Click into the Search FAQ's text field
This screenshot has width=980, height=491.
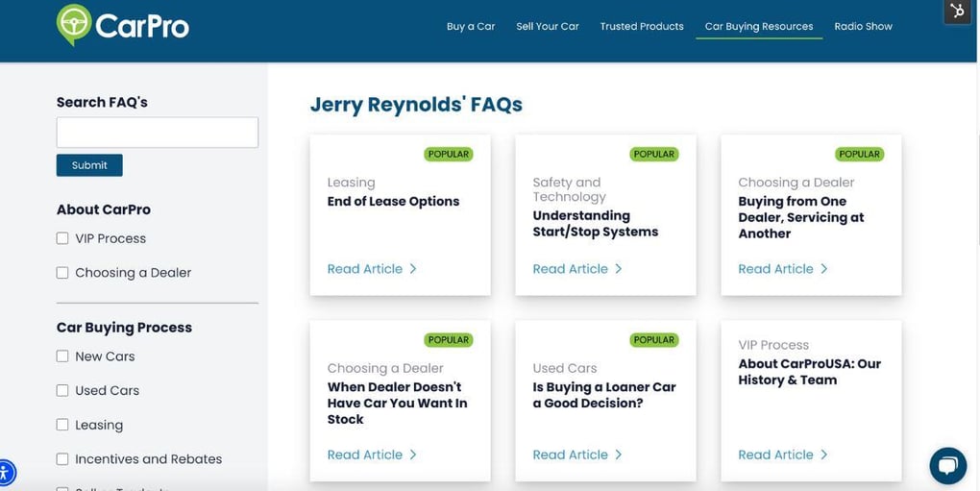pos(158,133)
